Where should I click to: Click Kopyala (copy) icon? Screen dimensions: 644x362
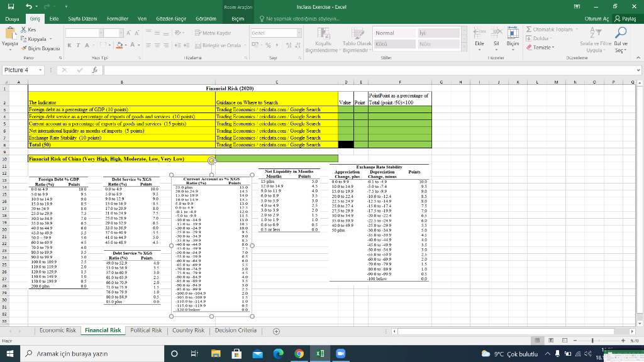click(23, 38)
